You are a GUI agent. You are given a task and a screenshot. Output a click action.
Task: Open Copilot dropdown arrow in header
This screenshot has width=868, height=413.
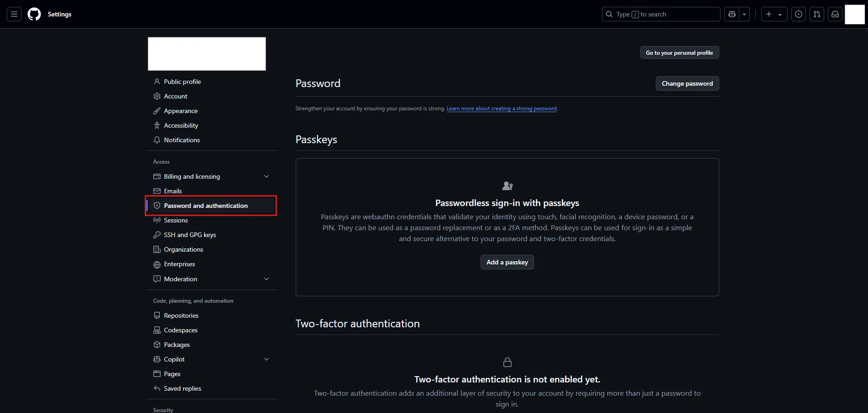coord(744,14)
